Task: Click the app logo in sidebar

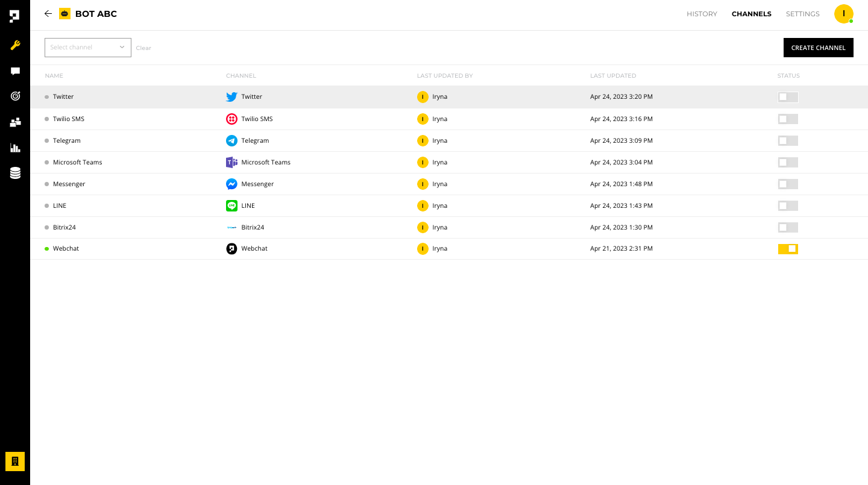Action: tap(15, 16)
